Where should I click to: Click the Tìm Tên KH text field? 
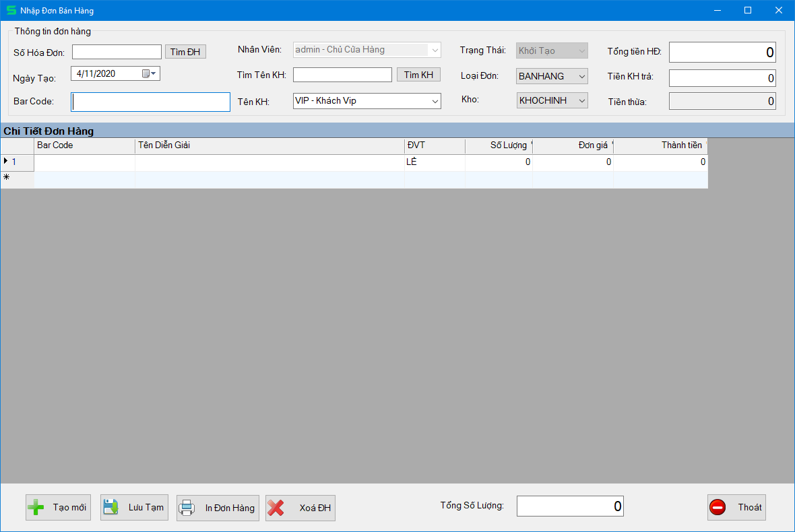(342, 75)
